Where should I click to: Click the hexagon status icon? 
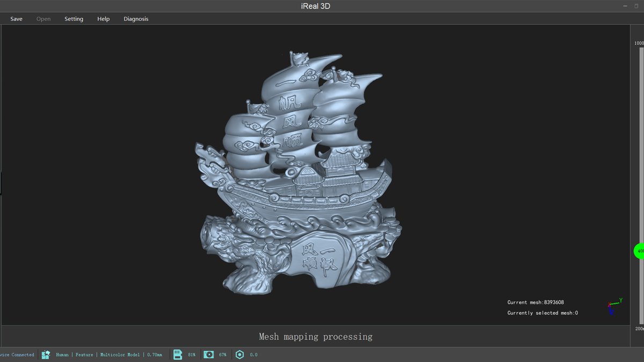point(240,354)
